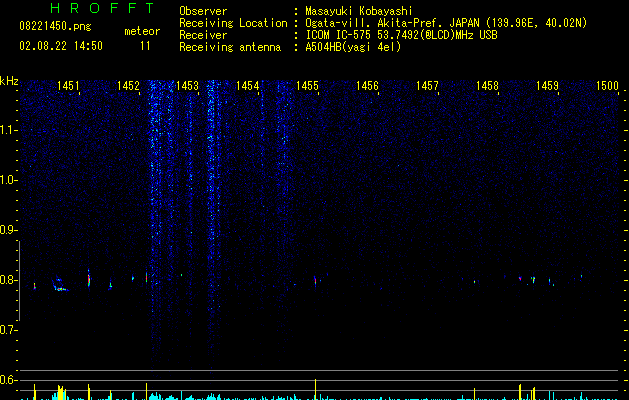Click the ICOM IC-575 receiver text

click(401, 35)
